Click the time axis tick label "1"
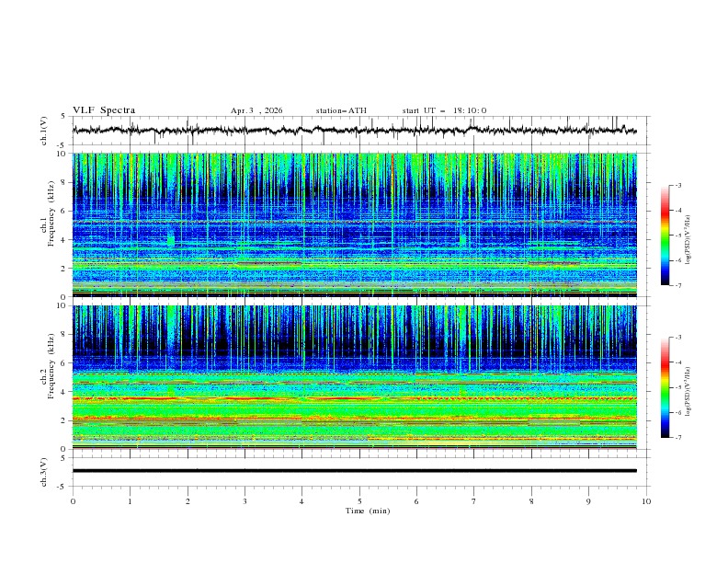The image size is (728, 563). (131, 501)
